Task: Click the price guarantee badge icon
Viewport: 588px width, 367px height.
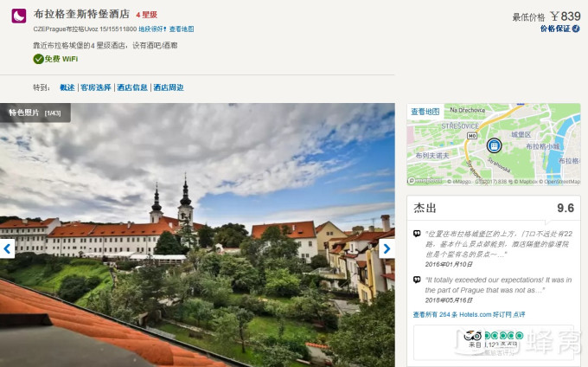Action: point(576,29)
